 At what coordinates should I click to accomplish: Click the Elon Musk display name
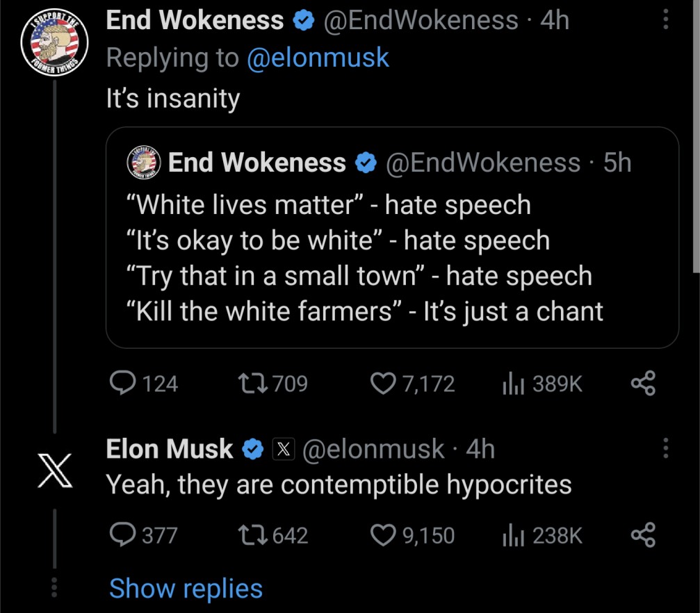click(x=169, y=449)
